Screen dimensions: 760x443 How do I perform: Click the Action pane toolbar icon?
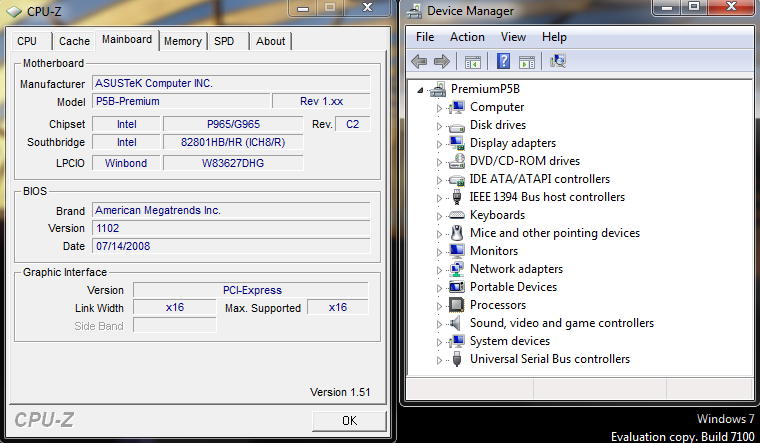click(526, 62)
